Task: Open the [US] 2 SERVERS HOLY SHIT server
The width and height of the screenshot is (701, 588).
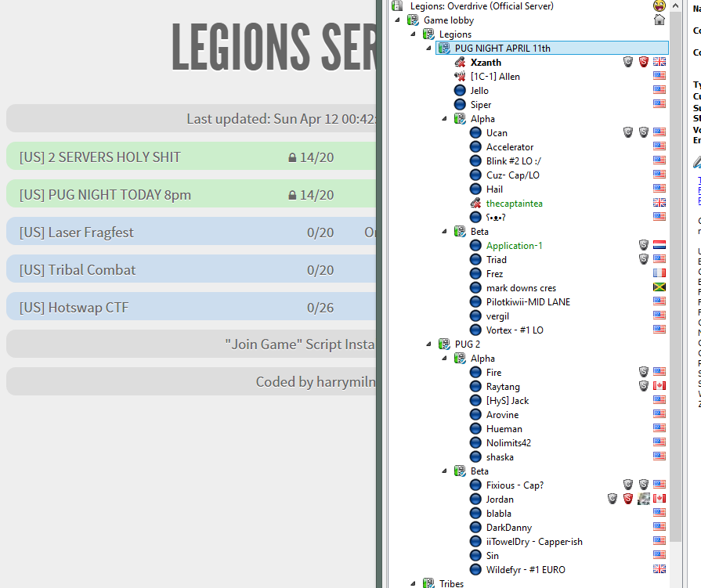Action: [191, 156]
